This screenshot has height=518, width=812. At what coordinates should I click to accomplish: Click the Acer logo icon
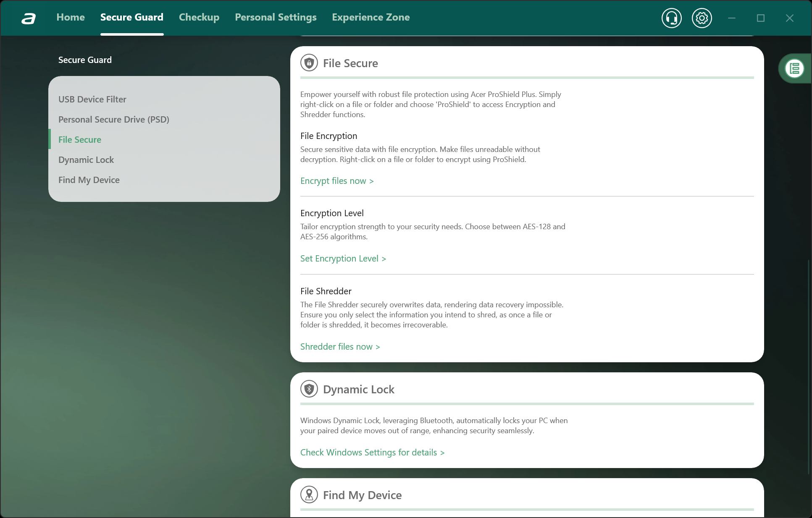point(29,18)
